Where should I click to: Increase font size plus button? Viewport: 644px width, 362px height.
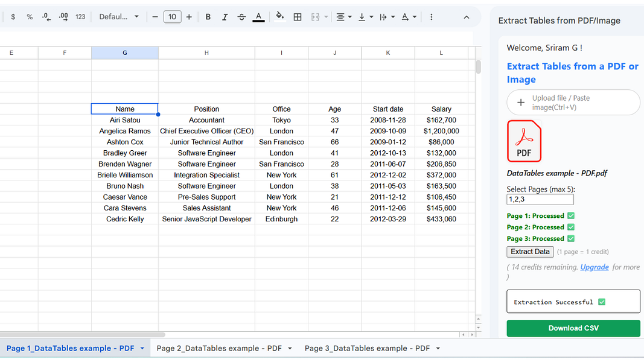189,17
